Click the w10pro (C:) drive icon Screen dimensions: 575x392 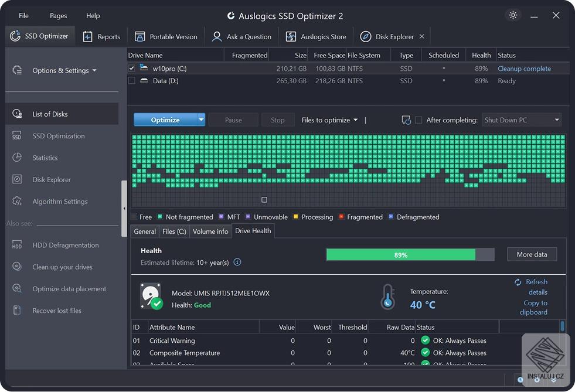tap(144, 68)
